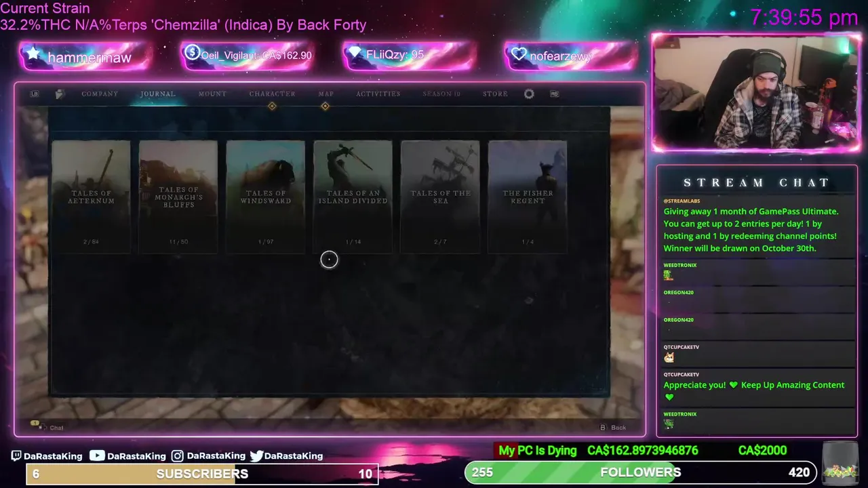Viewport: 868px width, 488px height.
Task: Open the Season tab
Action: tap(441, 94)
